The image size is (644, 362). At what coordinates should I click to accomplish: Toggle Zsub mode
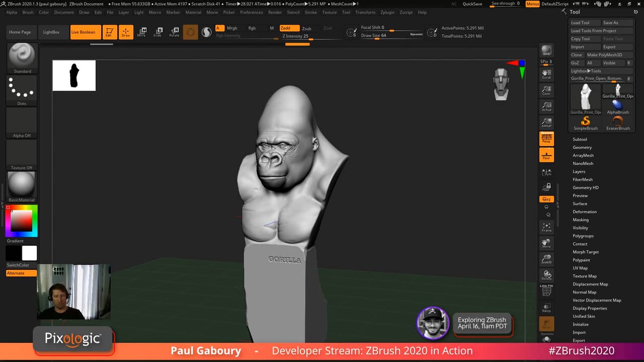click(306, 28)
